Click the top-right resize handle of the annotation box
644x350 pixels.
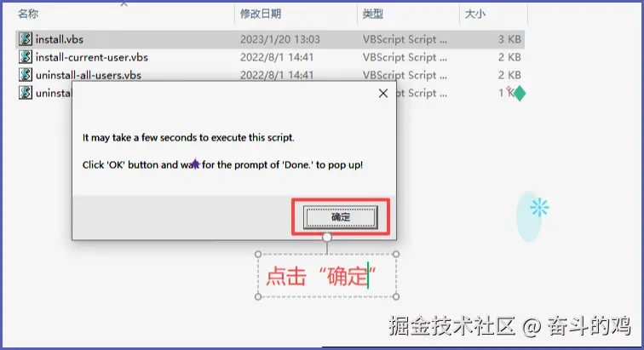[x=396, y=255]
